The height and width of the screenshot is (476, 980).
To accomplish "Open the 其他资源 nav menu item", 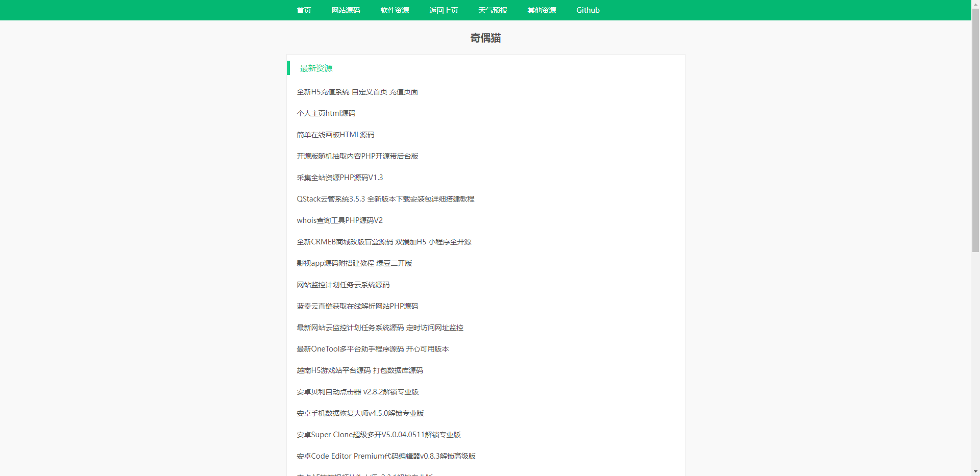I will [542, 10].
